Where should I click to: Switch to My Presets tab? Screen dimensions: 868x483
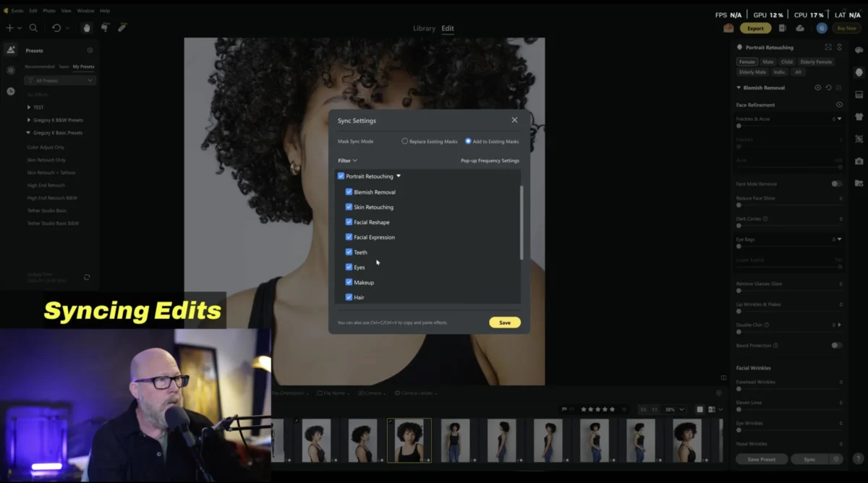click(83, 67)
